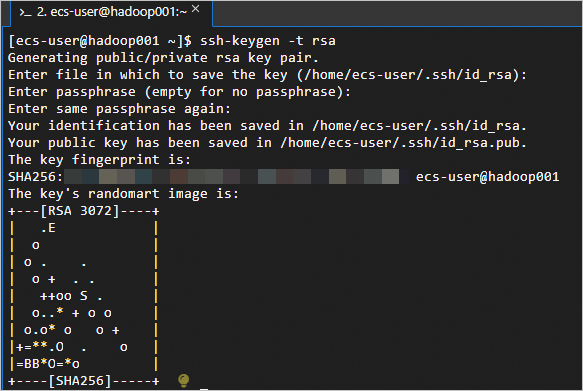583x391 pixels.
Task: Click 'ecs-user@hadoop001' after the fingerprint
Action: [x=487, y=177]
